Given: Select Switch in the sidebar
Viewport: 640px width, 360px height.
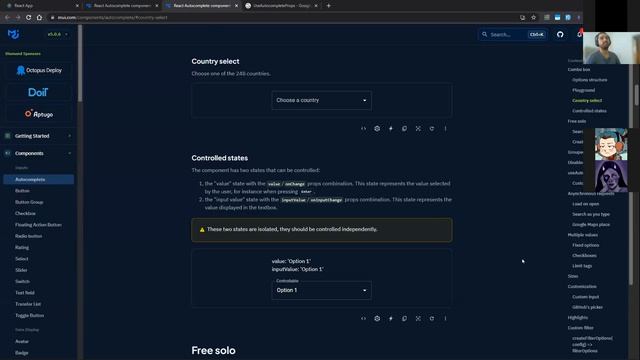Looking at the screenshot, I should [x=22, y=282].
